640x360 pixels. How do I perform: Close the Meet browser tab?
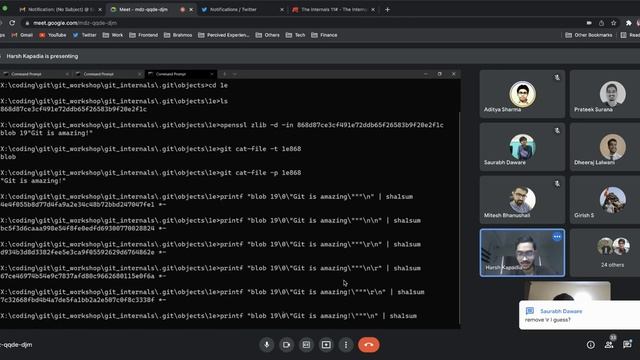191,9
